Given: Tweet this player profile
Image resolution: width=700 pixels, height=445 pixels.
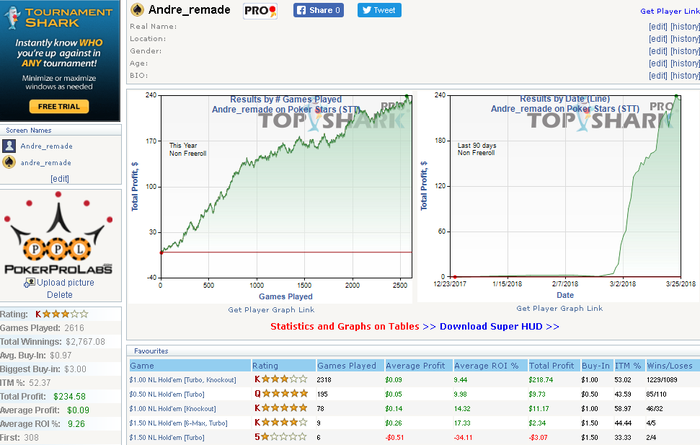Looking at the screenshot, I should pyautogui.click(x=379, y=10).
